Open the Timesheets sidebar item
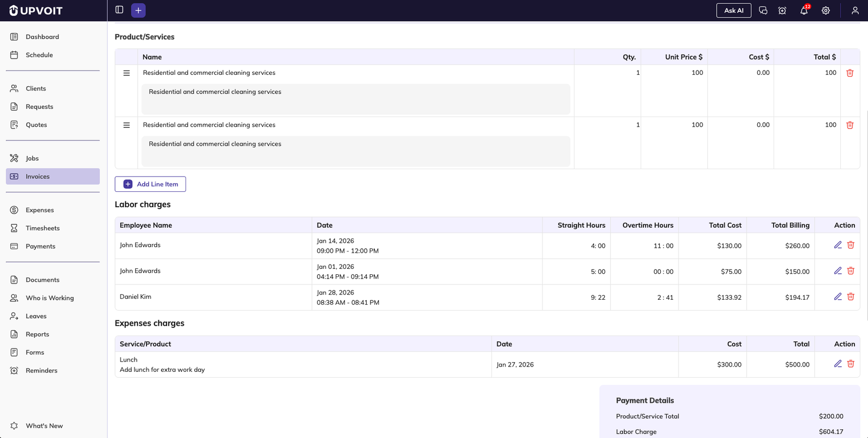 42,228
